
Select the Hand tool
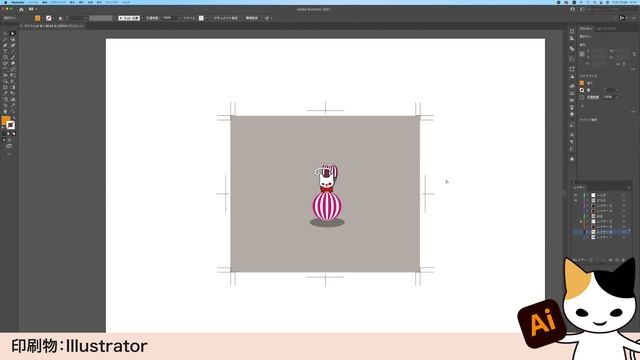[5, 111]
